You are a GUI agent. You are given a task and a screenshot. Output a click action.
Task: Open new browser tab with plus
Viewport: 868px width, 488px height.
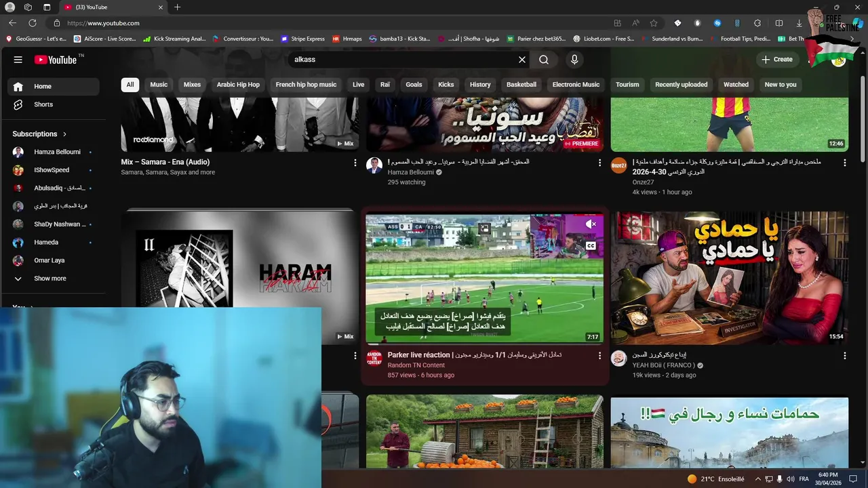[177, 7]
